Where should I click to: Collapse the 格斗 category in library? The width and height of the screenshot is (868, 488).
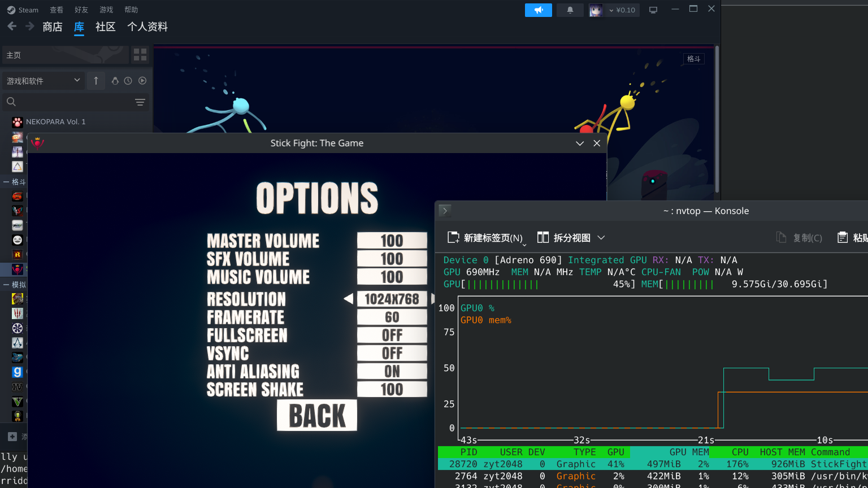tap(7, 182)
